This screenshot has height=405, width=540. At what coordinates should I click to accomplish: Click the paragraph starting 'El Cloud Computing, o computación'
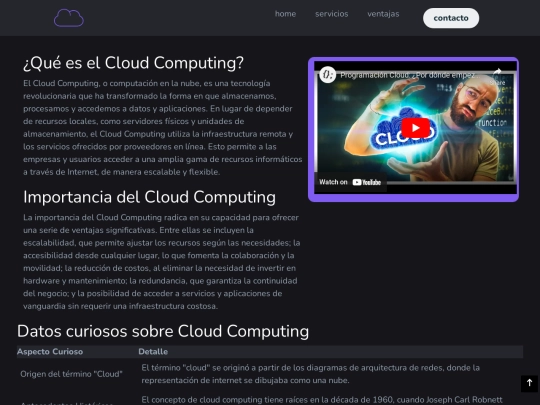click(163, 127)
